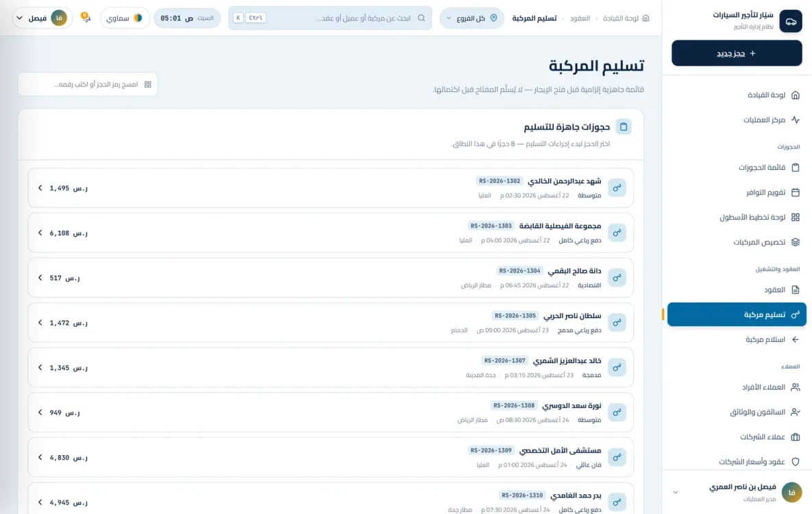The image size is (812, 514).
Task: Click the amount 4,830 ر.س
Action: (x=69, y=458)
